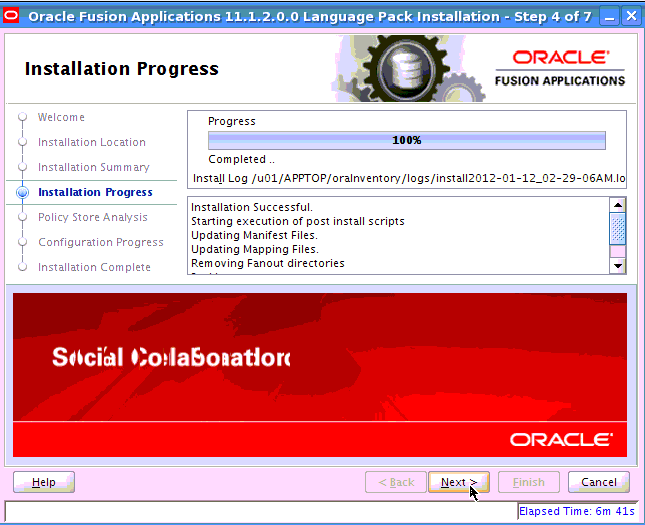Click the 'Completed ..' status text

(x=241, y=159)
